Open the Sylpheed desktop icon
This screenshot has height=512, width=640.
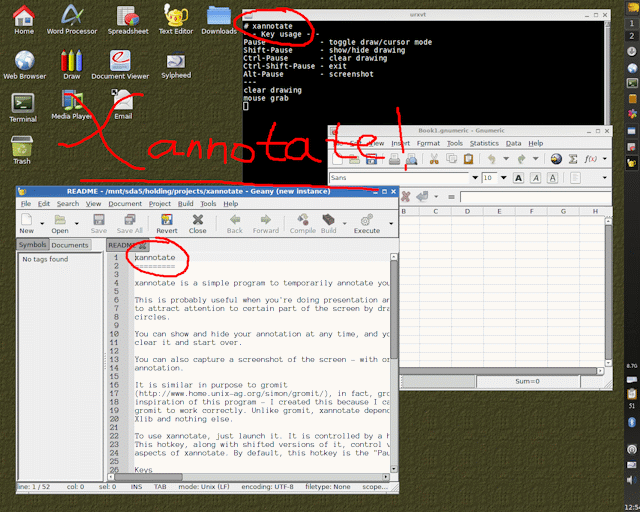click(x=176, y=62)
